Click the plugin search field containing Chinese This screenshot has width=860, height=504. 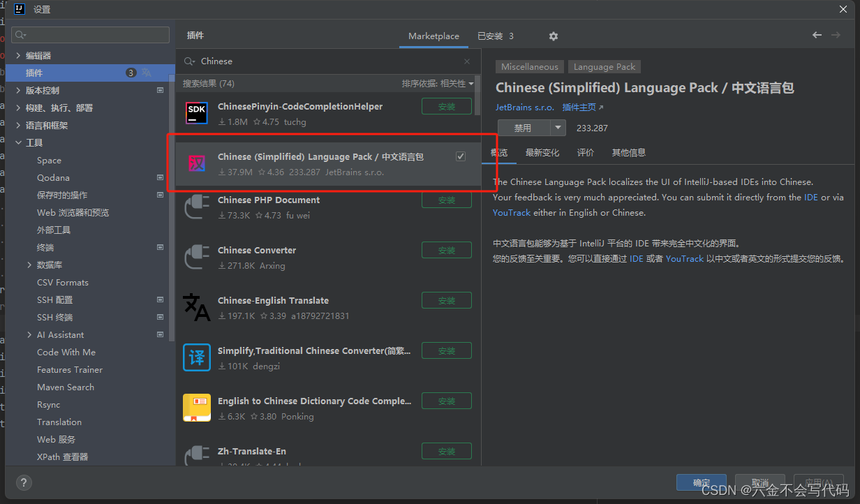tap(328, 61)
